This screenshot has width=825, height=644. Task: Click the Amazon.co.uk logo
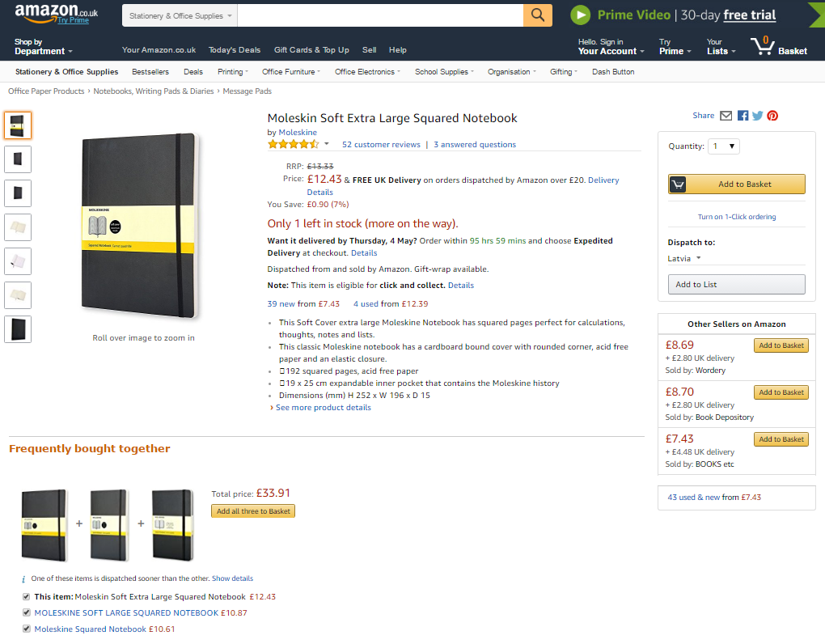tap(57, 13)
